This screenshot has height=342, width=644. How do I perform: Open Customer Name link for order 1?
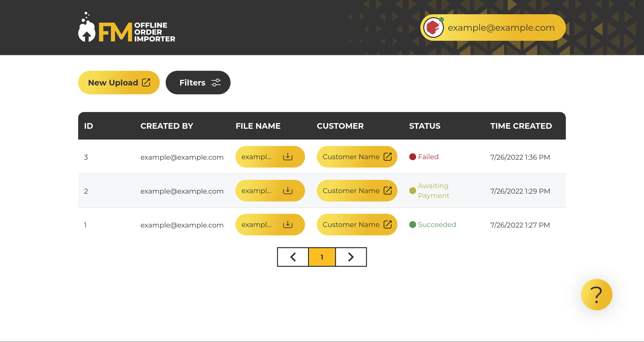(x=357, y=225)
